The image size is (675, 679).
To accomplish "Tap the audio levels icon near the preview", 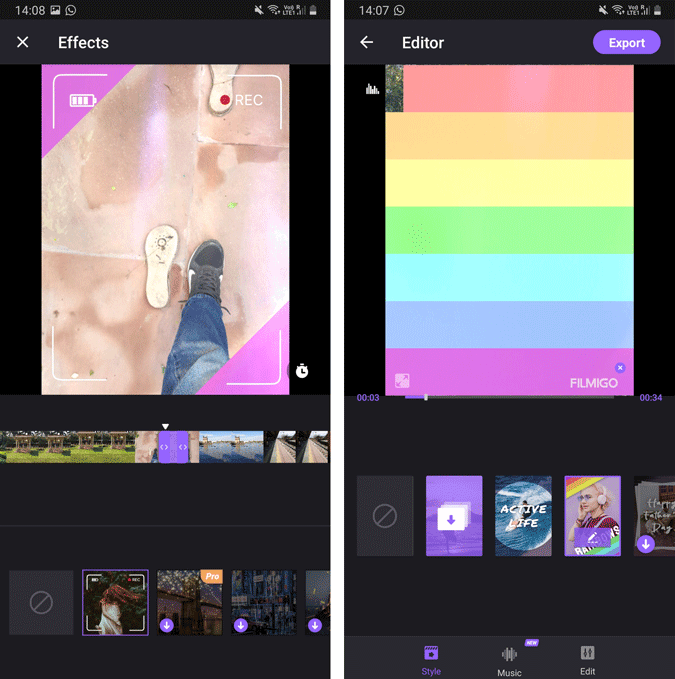I will pyautogui.click(x=372, y=89).
